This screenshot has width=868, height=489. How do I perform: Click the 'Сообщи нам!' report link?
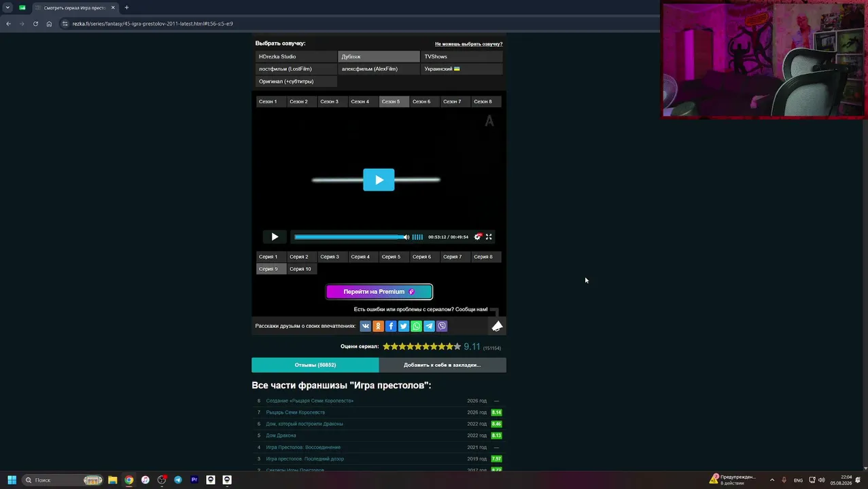point(471,310)
